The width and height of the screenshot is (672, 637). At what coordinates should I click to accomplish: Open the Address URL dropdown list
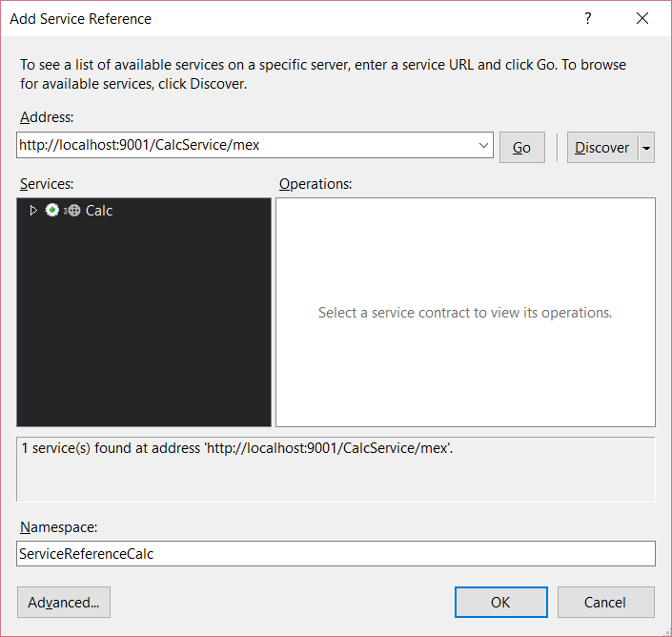tap(483, 145)
